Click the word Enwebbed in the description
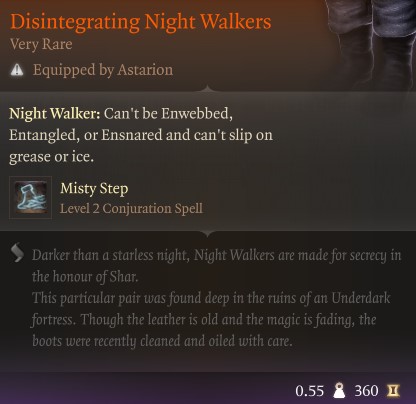The height and width of the screenshot is (404, 416). coord(197,114)
